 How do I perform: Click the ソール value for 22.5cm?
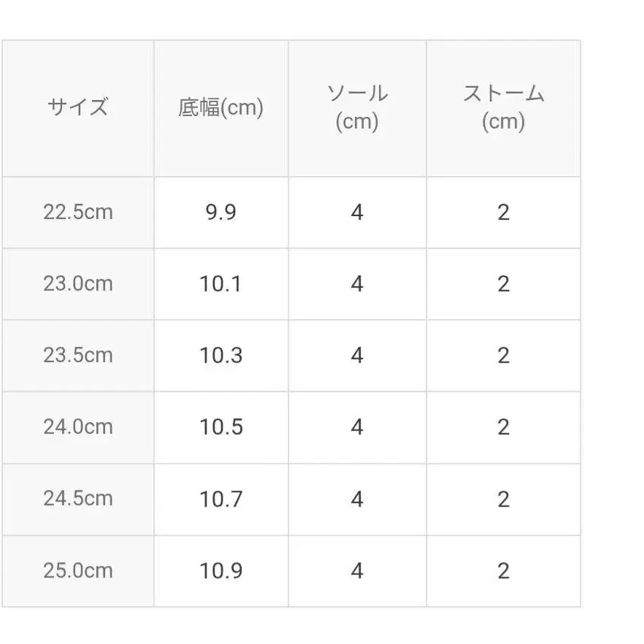click(x=357, y=212)
